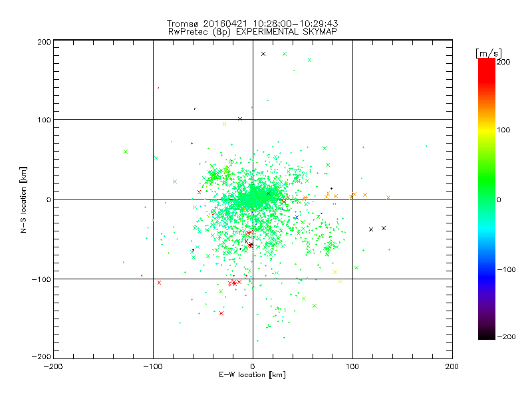532x399 pixels.
Task: Click the 100 label beside the color bar
Action: click(x=503, y=130)
